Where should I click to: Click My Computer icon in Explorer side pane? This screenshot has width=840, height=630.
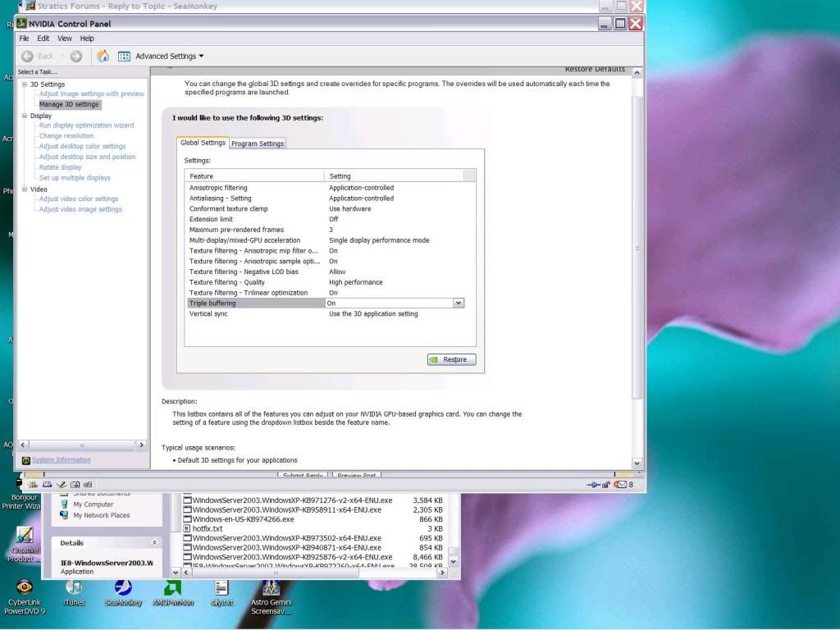64,504
